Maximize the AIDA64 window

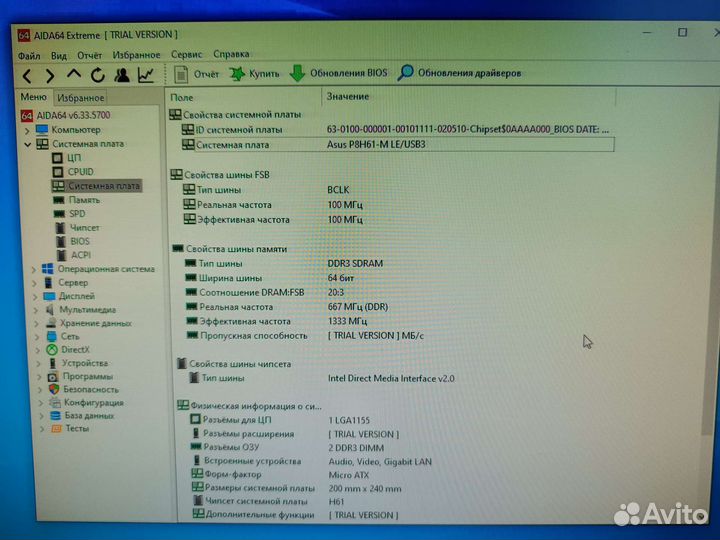[x=683, y=32]
